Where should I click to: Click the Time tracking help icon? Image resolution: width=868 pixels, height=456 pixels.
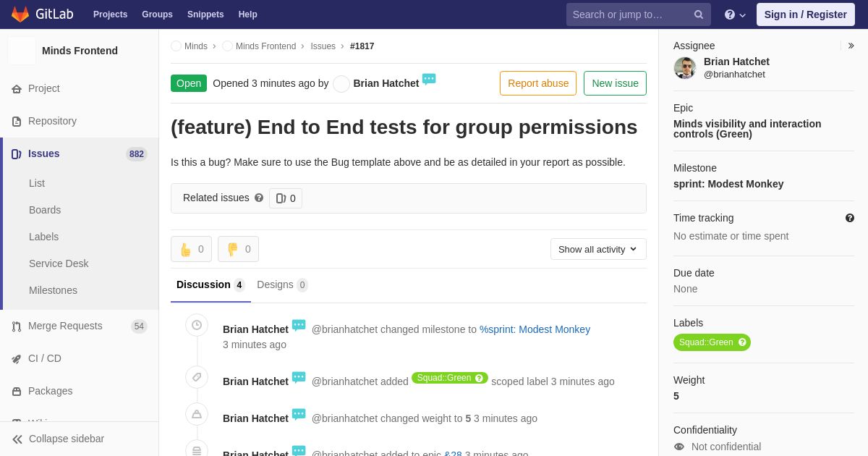pyautogui.click(x=849, y=218)
